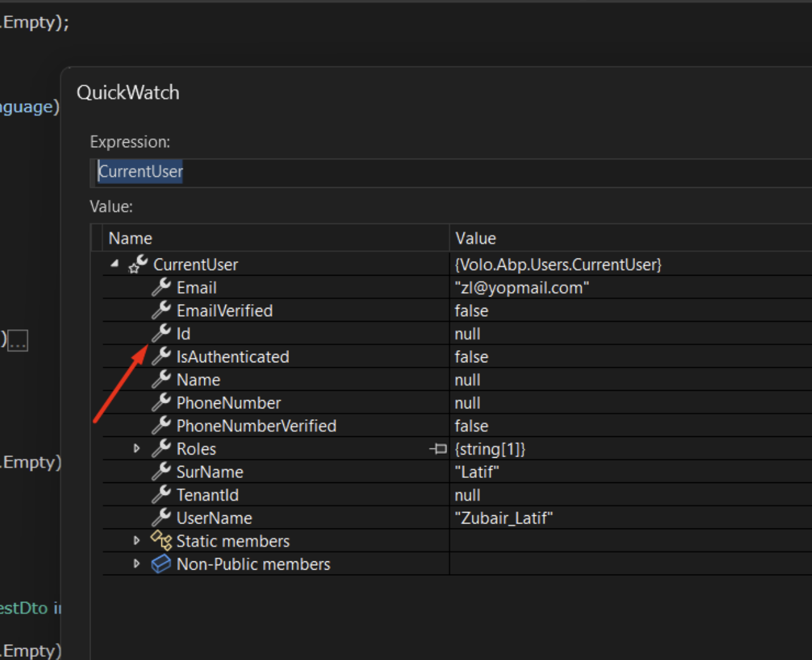
Task: Expand the Roles property node
Action: (x=137, y=449)
